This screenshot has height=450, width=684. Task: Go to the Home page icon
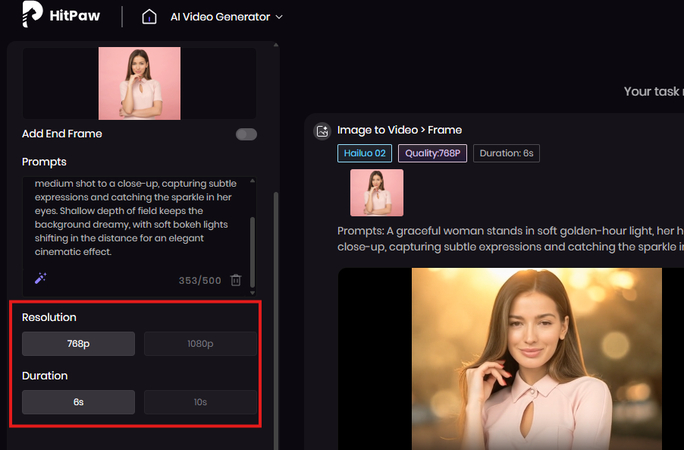[x=149, y=17]
